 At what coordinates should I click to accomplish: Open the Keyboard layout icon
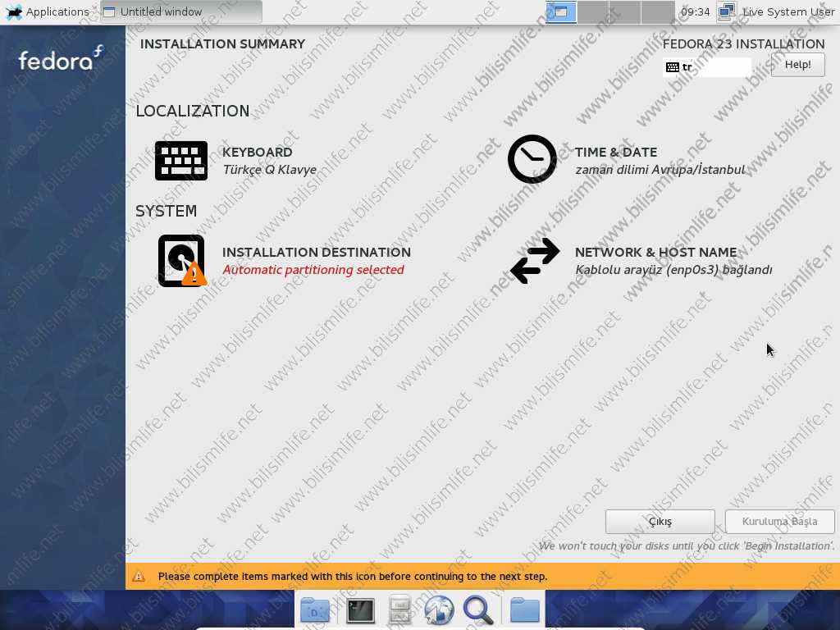pyautogui.click(x=181, y=160)
